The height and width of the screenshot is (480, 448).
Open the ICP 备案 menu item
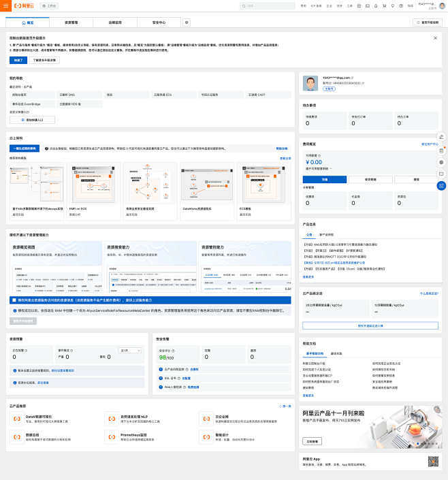pos(317,6)
